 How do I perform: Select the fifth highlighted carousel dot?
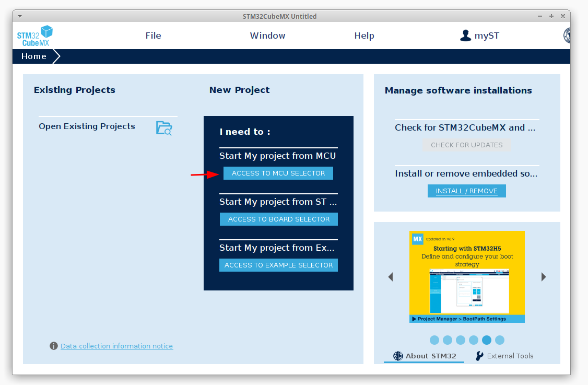pyautogui.click(x=487, y=340)
